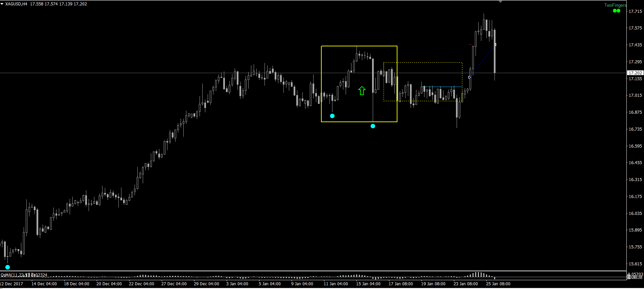This screenshot has width=644, height=289.
Task: Click the 20 Dec 04:00 time label
Action: pyautogui.click(x=109, y=284)
